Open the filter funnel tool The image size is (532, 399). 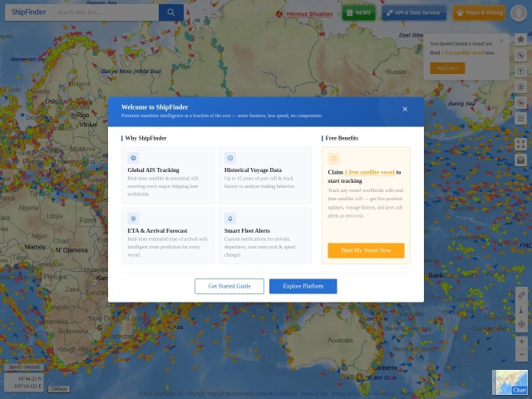(520, 71)
